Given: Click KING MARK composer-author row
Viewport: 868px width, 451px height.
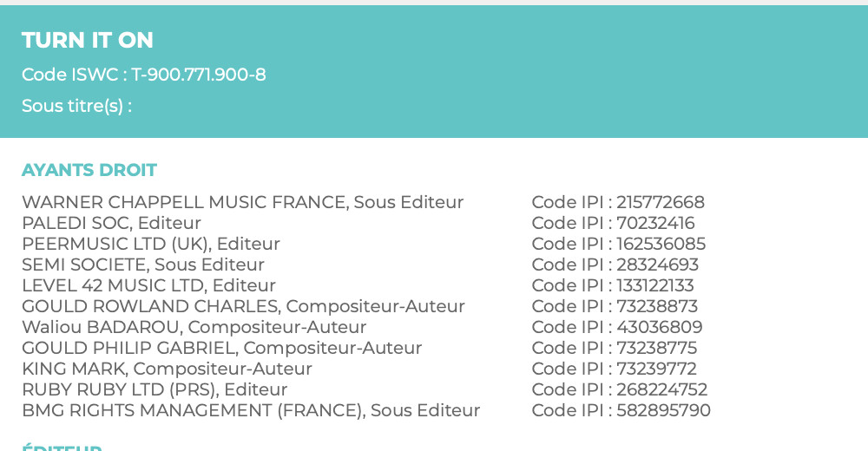Looking at the screenshot, I should (x=167, y=369).
